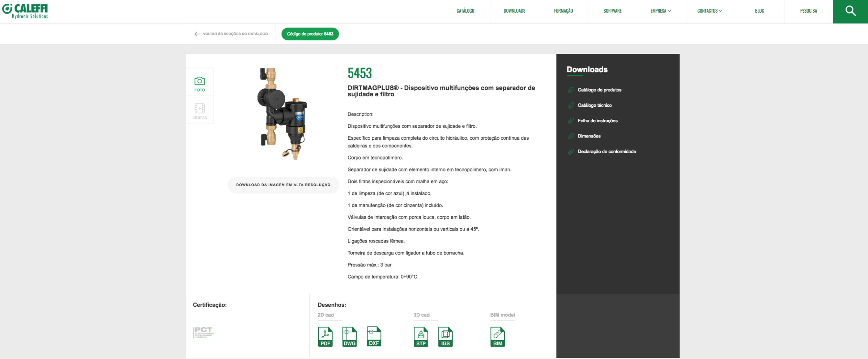Click the back arrow beside Voltar
Viewport: 868px width, 359px height.
pos(197,34)
